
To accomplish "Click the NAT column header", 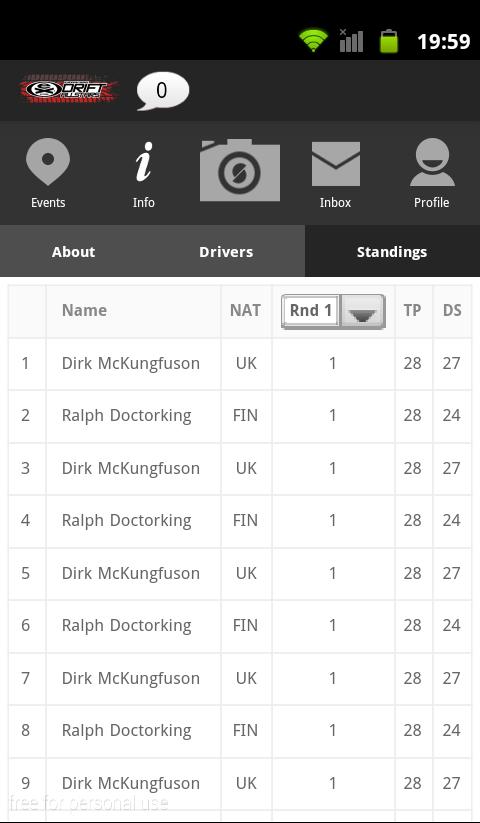I will [x=245, y=310].
